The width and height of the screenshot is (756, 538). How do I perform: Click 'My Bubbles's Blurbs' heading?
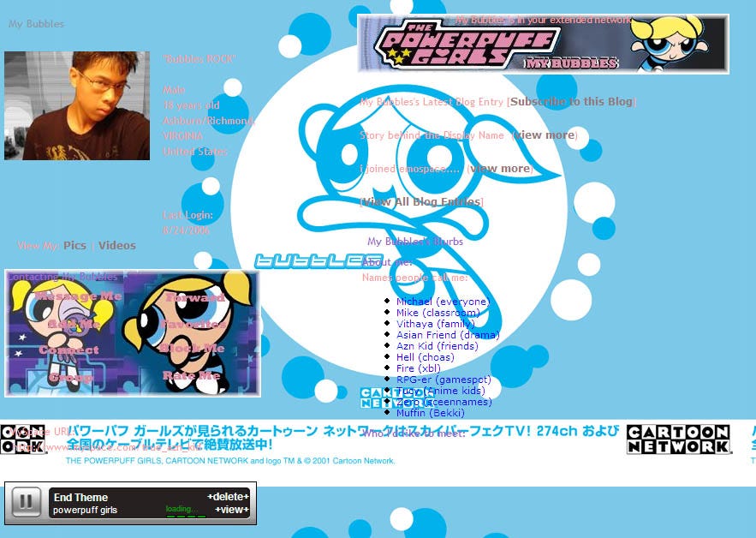pyautogui.click(x=415, y=242)
